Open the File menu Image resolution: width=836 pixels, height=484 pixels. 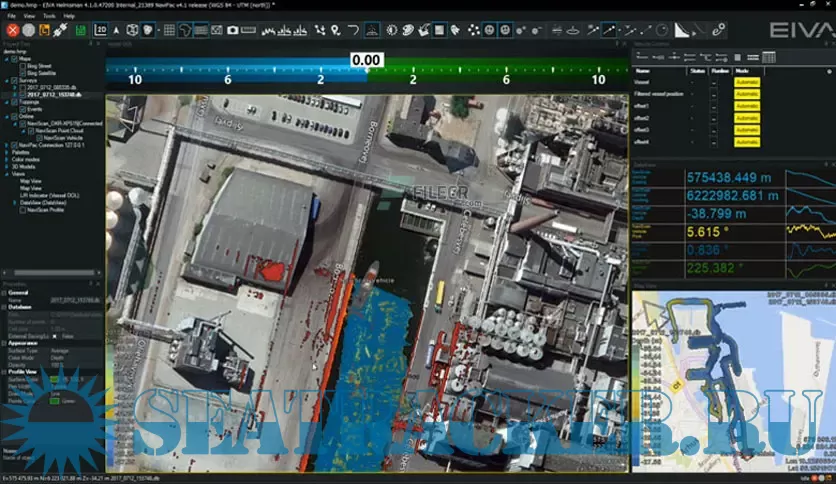pyautogui.click(x=13, y=16)
